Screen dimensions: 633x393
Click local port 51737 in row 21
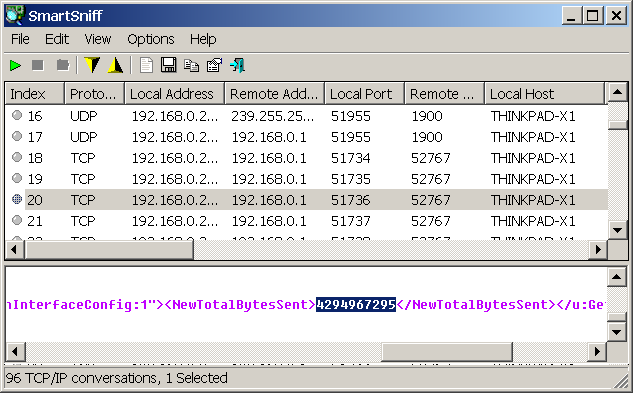click(350, 221)
